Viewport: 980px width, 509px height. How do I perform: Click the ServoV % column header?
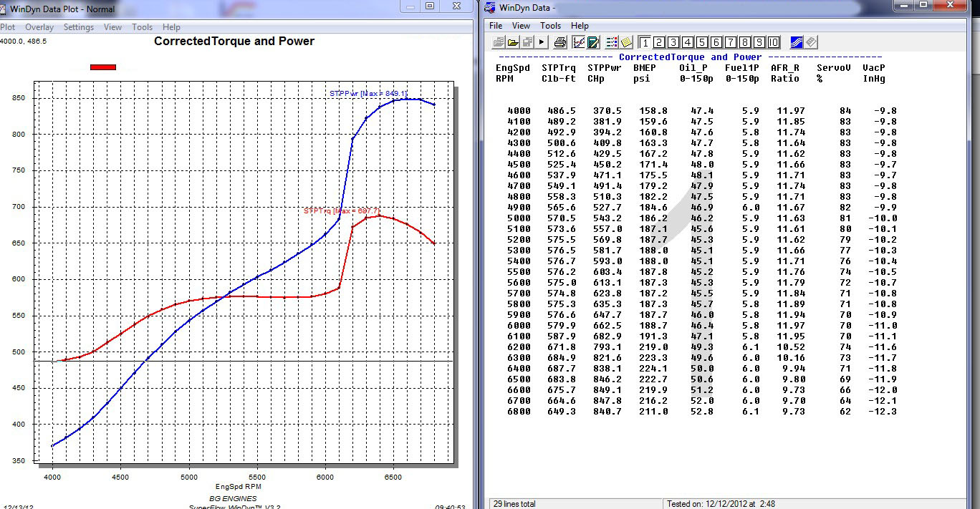point(834,73)
